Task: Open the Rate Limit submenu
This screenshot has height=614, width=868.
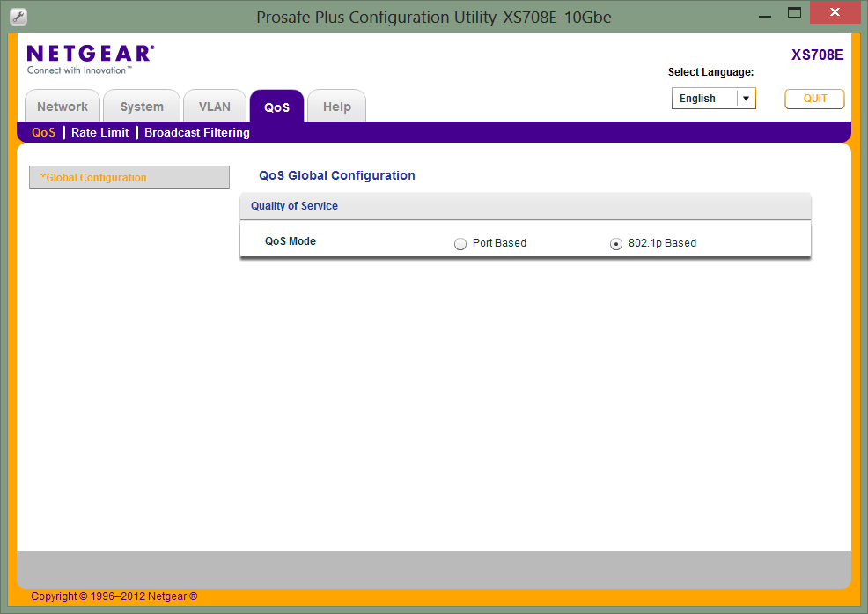Action: point(100,132)
